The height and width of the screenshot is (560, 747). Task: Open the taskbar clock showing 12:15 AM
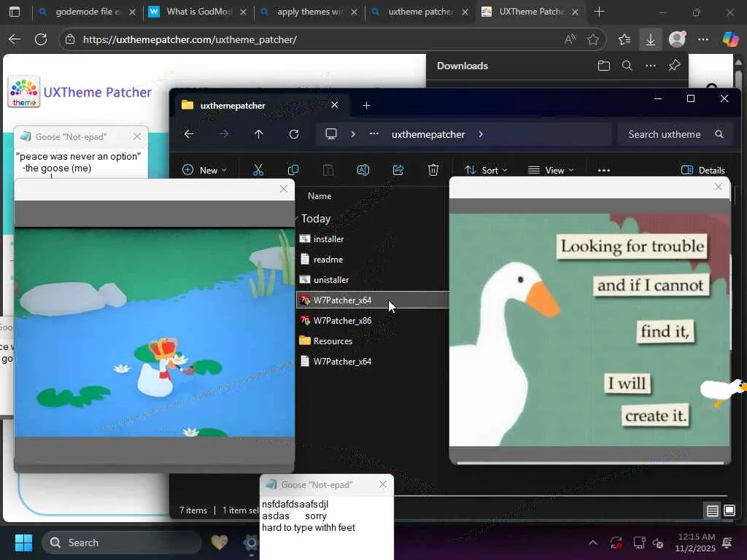coord(695,542)
